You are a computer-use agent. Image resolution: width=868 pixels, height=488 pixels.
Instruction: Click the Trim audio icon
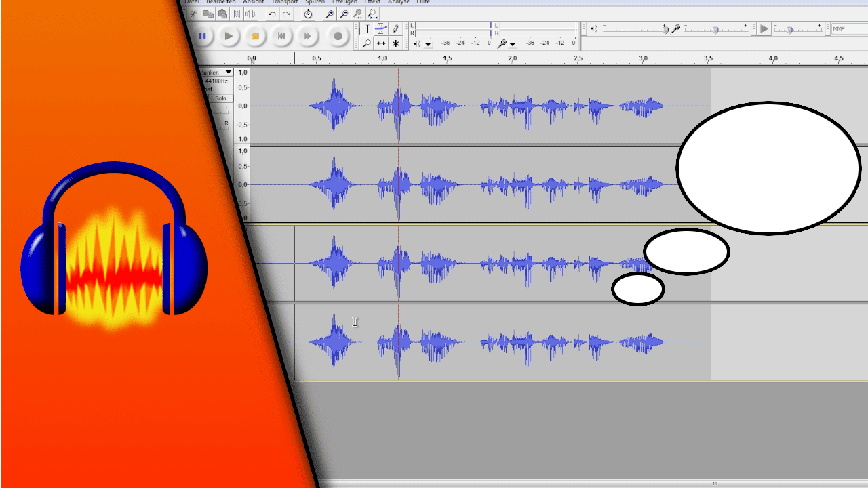[237, 14]
